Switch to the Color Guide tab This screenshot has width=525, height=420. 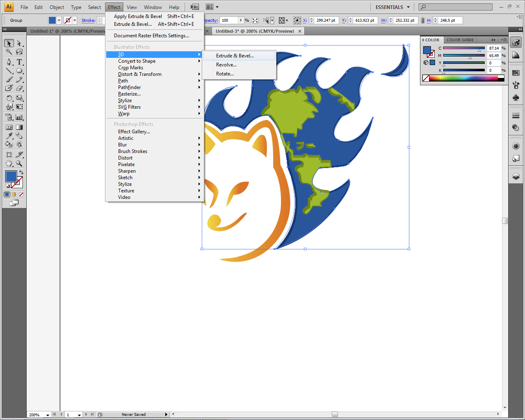[459, 40]
